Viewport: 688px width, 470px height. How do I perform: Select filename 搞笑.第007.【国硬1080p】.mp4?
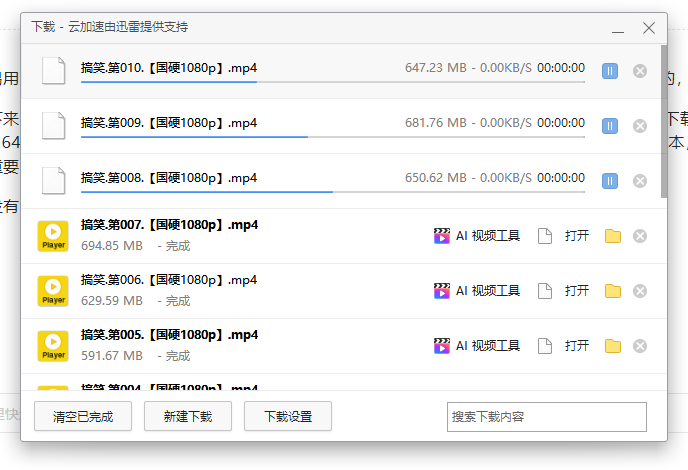[x=169, y=225]
